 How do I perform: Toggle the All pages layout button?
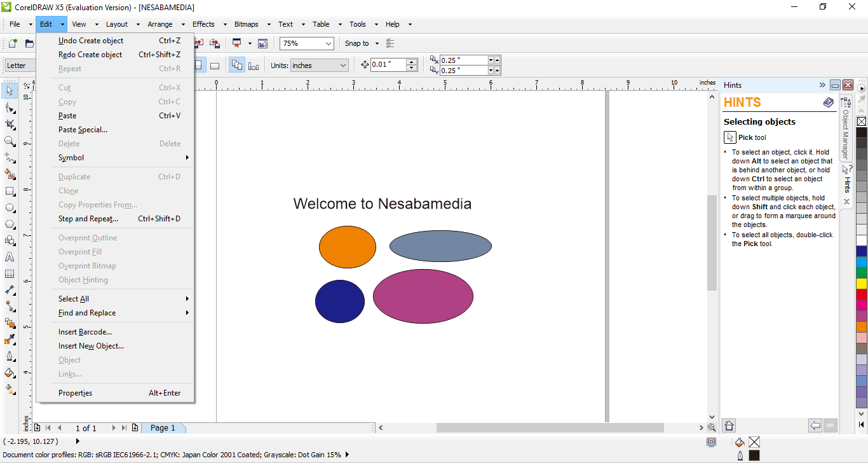point(237,66)
